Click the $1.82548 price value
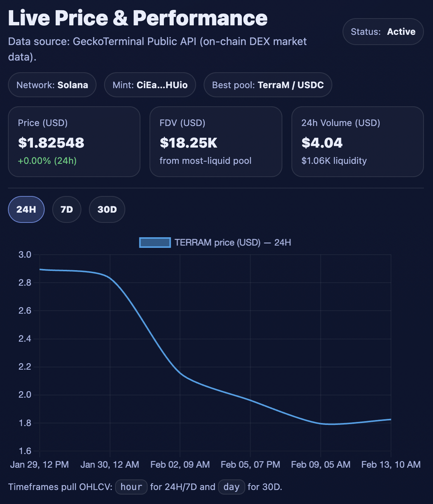 coord(51,143)
